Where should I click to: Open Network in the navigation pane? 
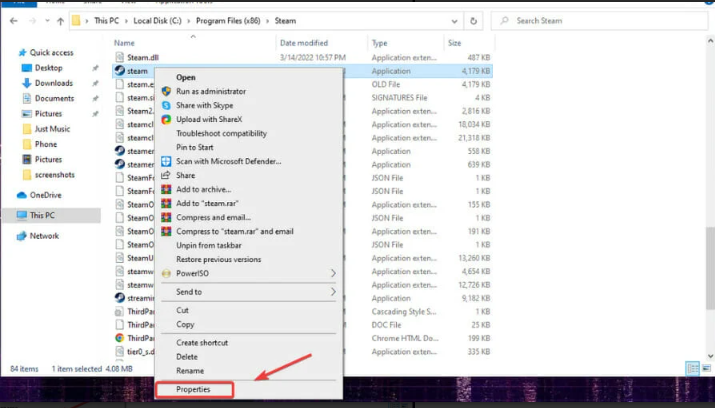tap(44, 236)
